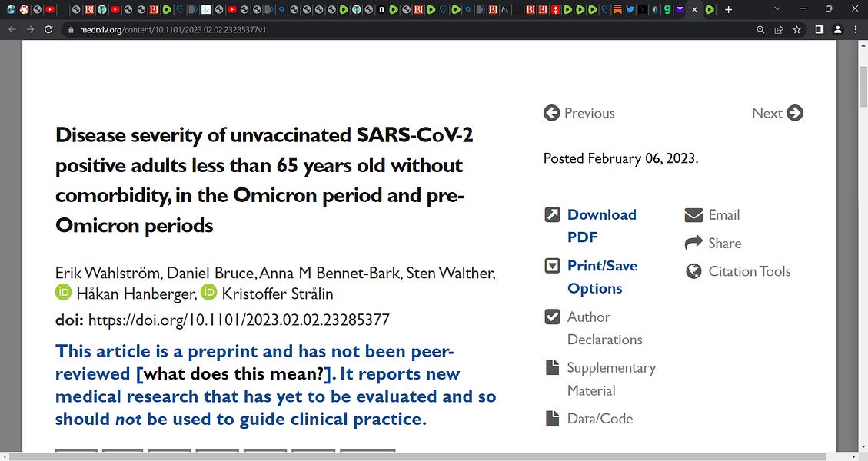Image resolution: width=868 pixels, height=461 pixels.
Task: Select the Author Declarations checkmark icon
Action: click(553, 316)
